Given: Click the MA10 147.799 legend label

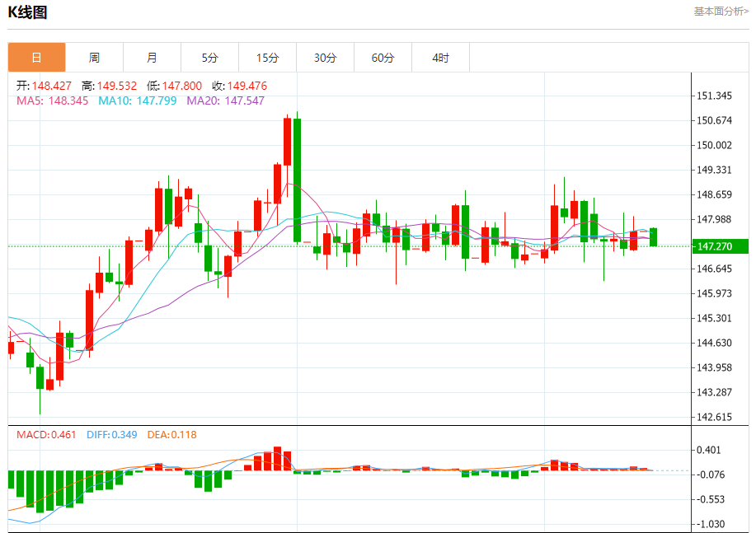Looking at the screenshot, I should (138, 101).
